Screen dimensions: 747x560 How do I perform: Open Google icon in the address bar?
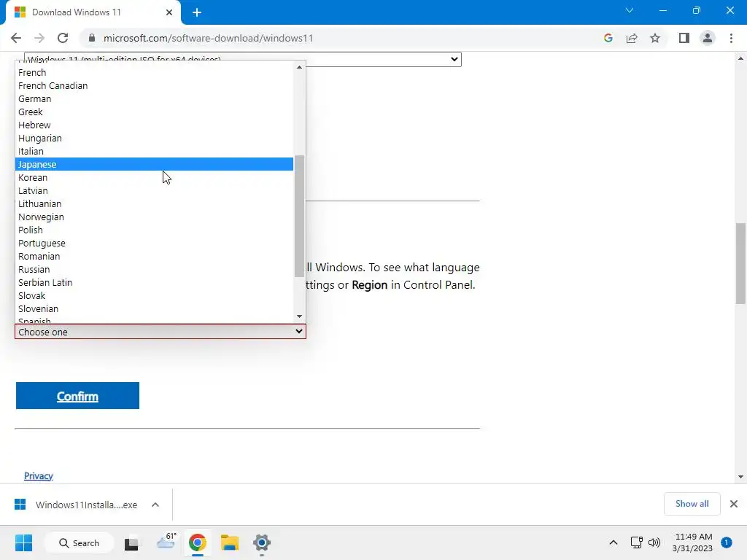click(x=608, y=38)
